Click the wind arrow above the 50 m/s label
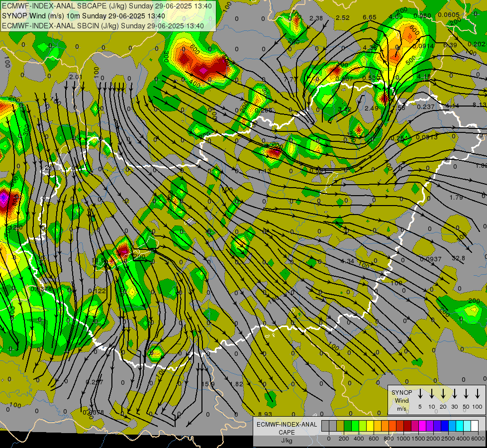This screenshot has width=487, height=448. click(466, 394)
